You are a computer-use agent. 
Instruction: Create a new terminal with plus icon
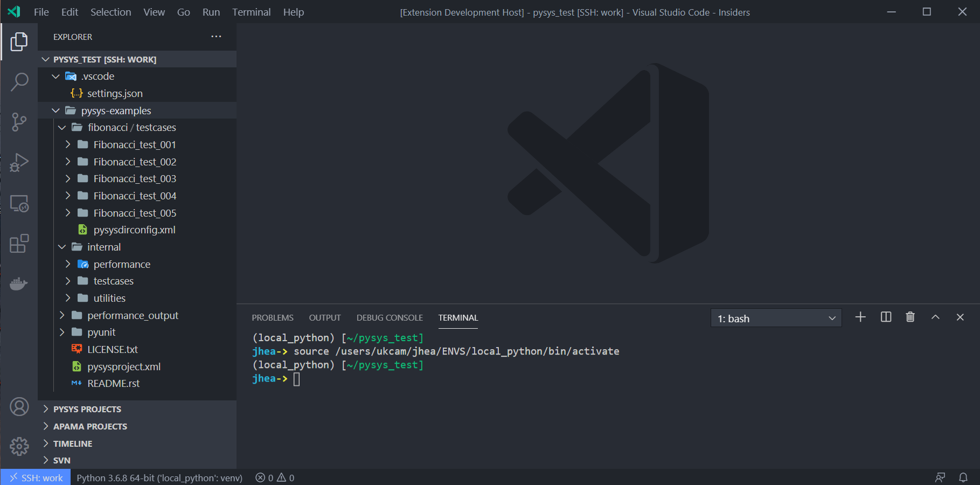pyautogui.click(x=860, y=317)
